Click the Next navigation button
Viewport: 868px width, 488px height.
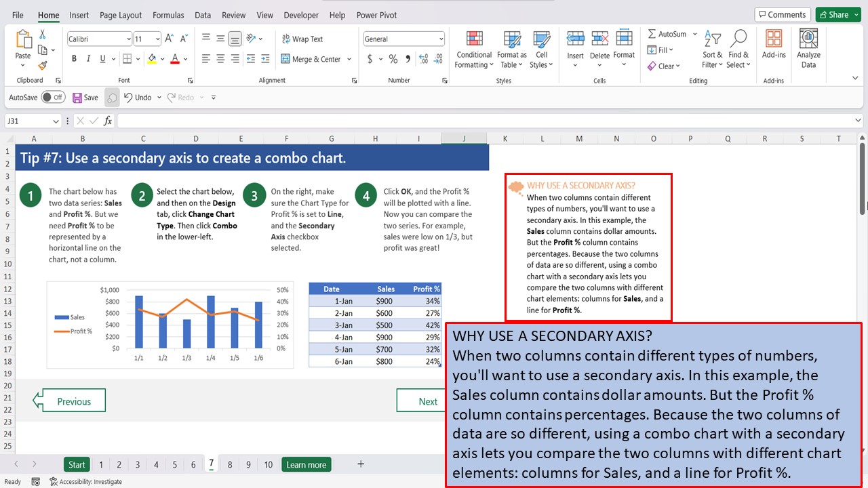click(427, 400)
